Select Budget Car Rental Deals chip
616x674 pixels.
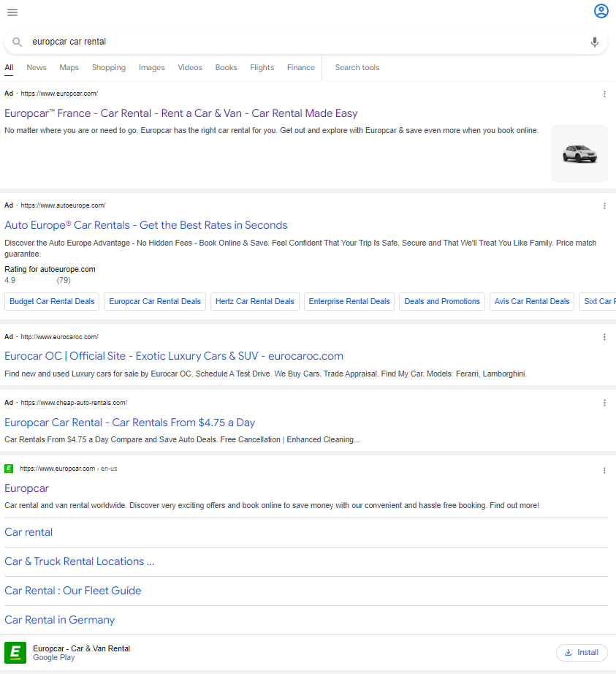tap(52, 301)
